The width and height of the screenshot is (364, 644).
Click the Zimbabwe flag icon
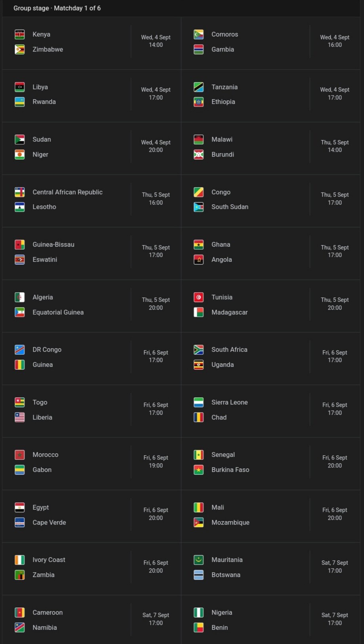(19, 50)
